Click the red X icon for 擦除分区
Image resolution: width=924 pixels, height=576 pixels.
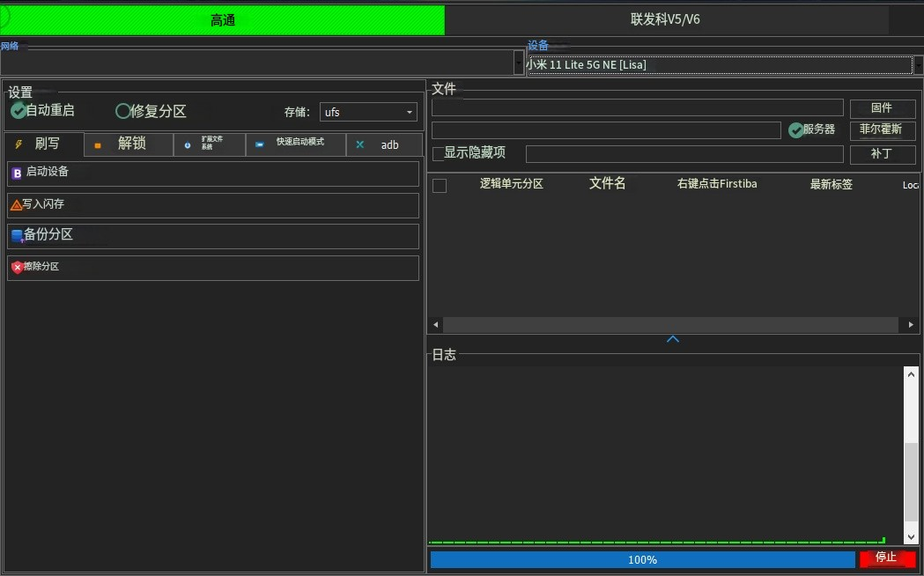point(17,267)
